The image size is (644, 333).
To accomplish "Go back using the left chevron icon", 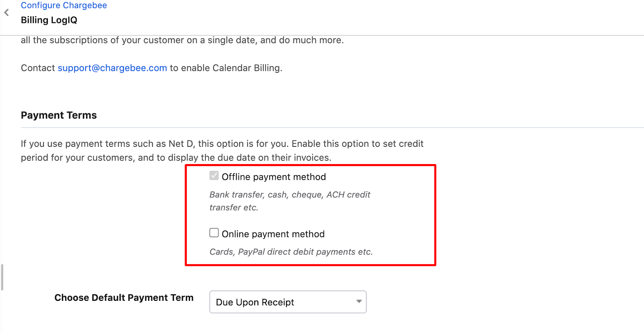I will (x=6, y=12).
